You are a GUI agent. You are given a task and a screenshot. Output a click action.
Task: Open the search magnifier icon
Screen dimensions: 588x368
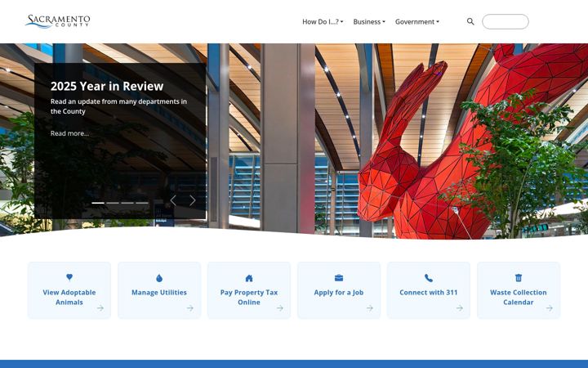coord(470,21)
